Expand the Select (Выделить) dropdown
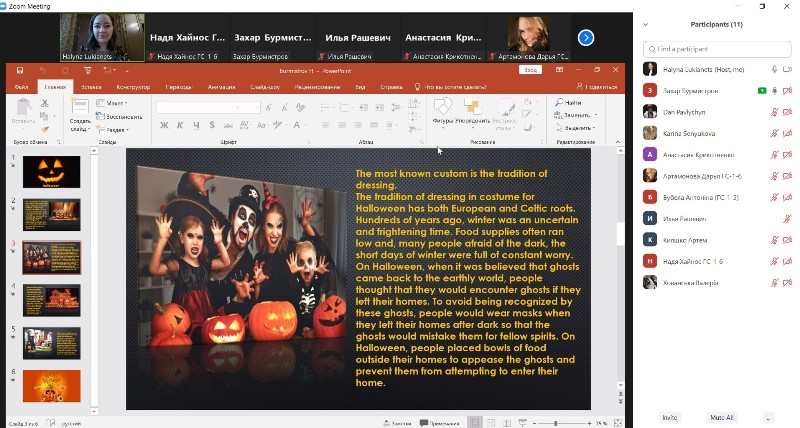This screenshot has height=428, width=800. pos(577,128)
